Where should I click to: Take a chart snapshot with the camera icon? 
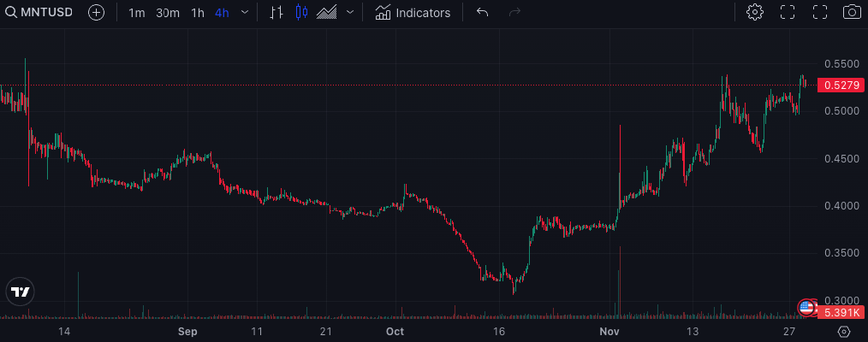tap(852, 12)
